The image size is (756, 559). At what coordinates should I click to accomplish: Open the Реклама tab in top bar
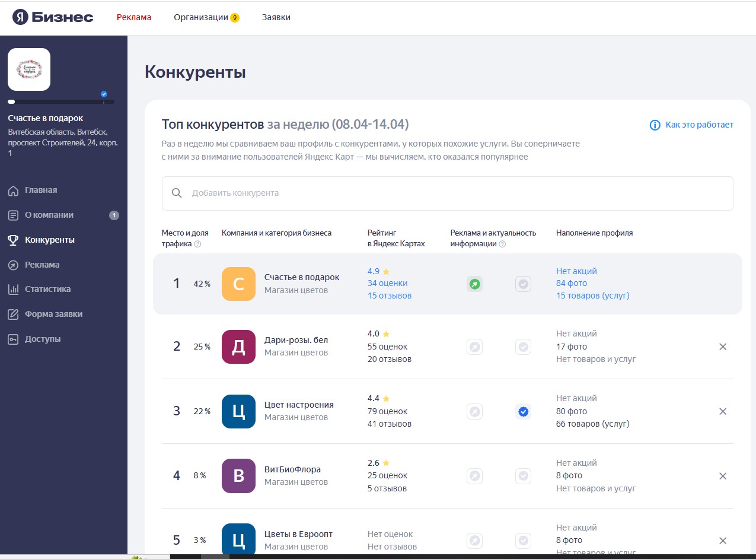coord(134,17)
